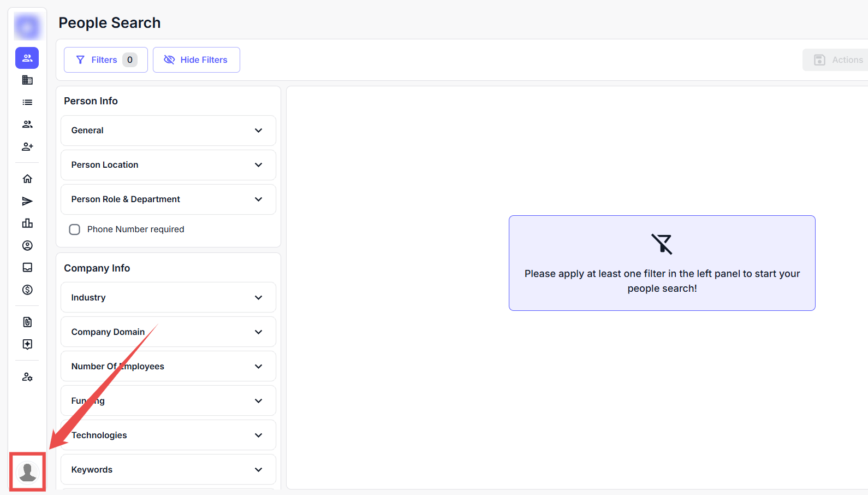Viewport: 868px width, 495px height.
Task: Enable the Phone Number required checkbox
Action: [75, 229]
